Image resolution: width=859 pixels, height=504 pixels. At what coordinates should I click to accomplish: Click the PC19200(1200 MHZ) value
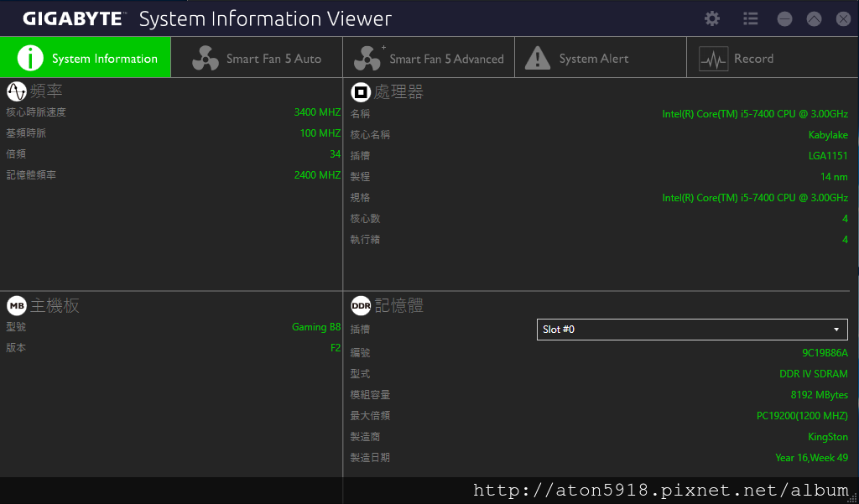pyautogui.click(x=802, y=416)
